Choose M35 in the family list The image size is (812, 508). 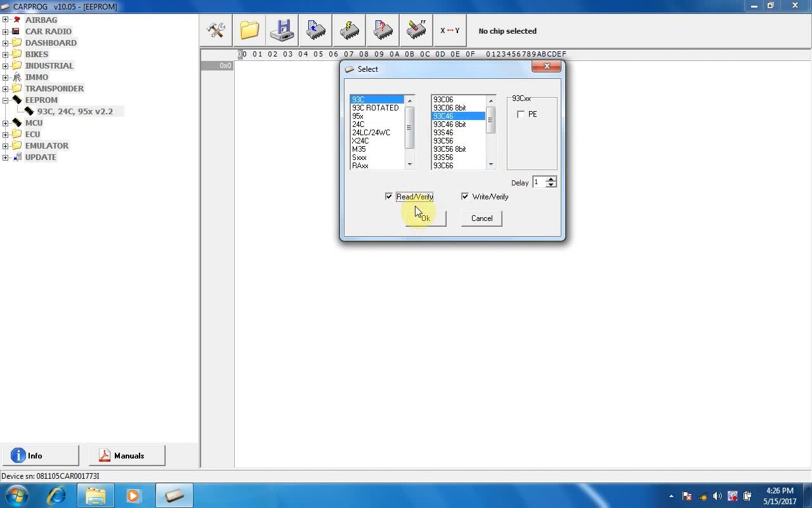(359, 149)
